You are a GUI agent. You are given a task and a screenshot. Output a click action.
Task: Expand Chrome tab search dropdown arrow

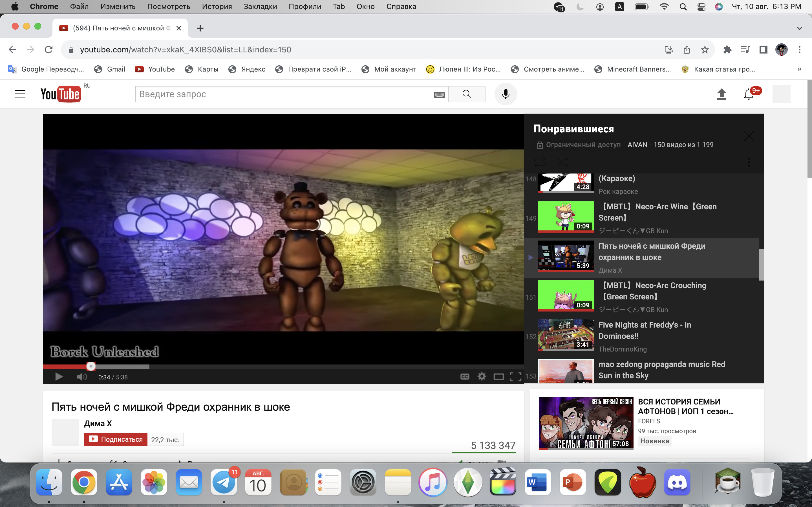click(x=799, y=28)
